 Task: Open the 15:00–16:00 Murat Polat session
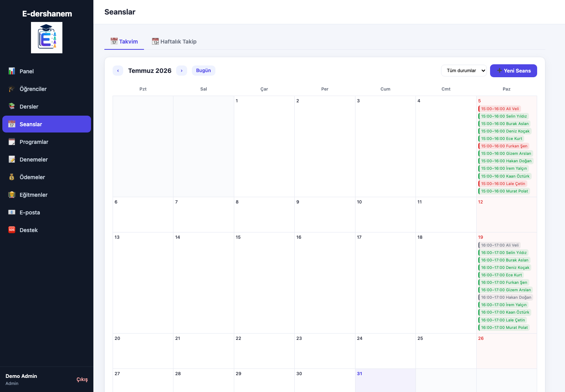(504, 191)
